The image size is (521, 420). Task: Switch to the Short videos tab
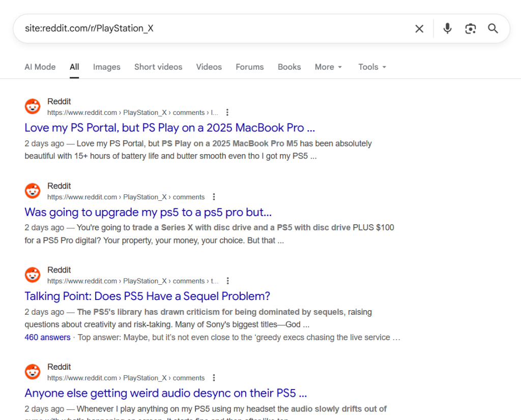158,67
